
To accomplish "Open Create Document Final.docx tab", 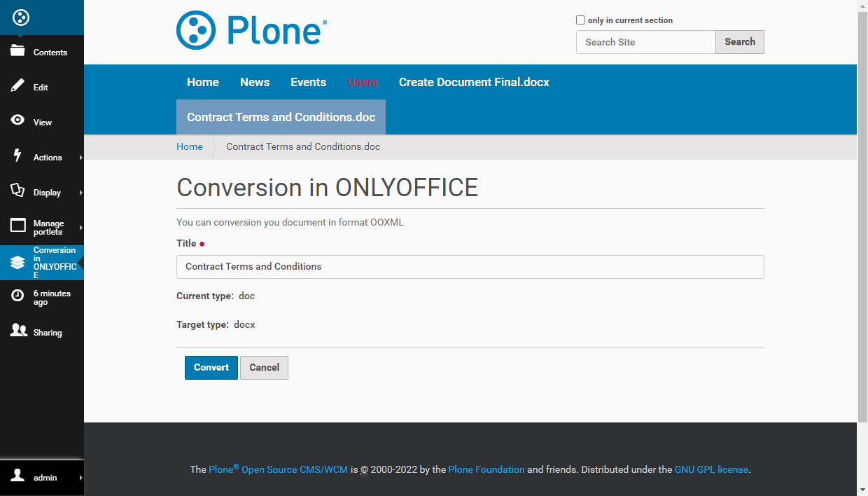I will coord(474,82).
